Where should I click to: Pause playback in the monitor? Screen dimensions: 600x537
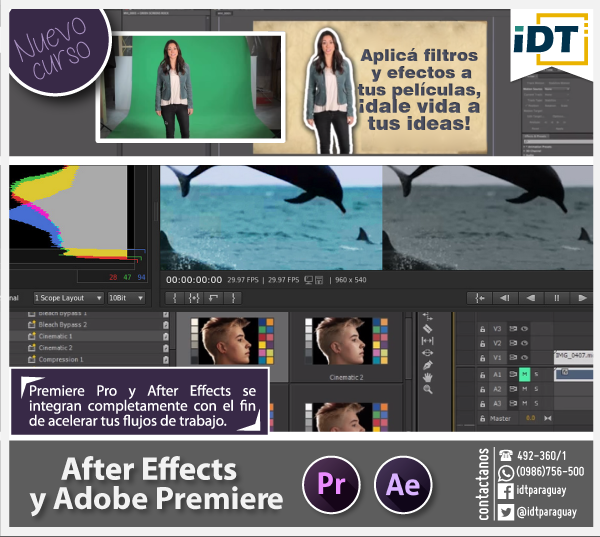(x=556, y=298)
